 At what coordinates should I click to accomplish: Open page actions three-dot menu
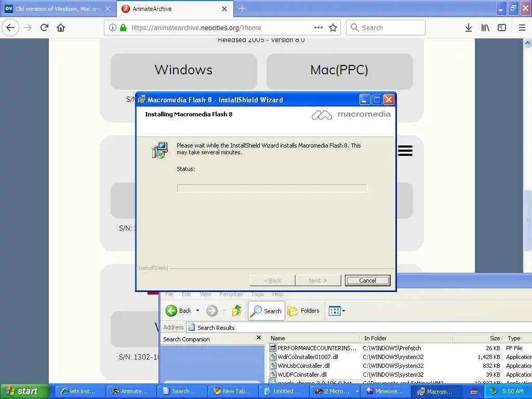coord(318,28)
